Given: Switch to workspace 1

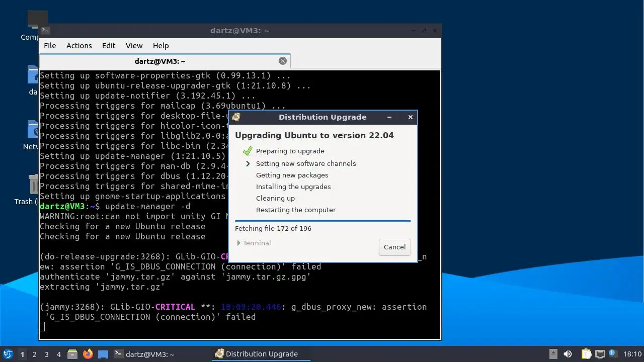Looking at the screenshot, I should click(22, 354).
